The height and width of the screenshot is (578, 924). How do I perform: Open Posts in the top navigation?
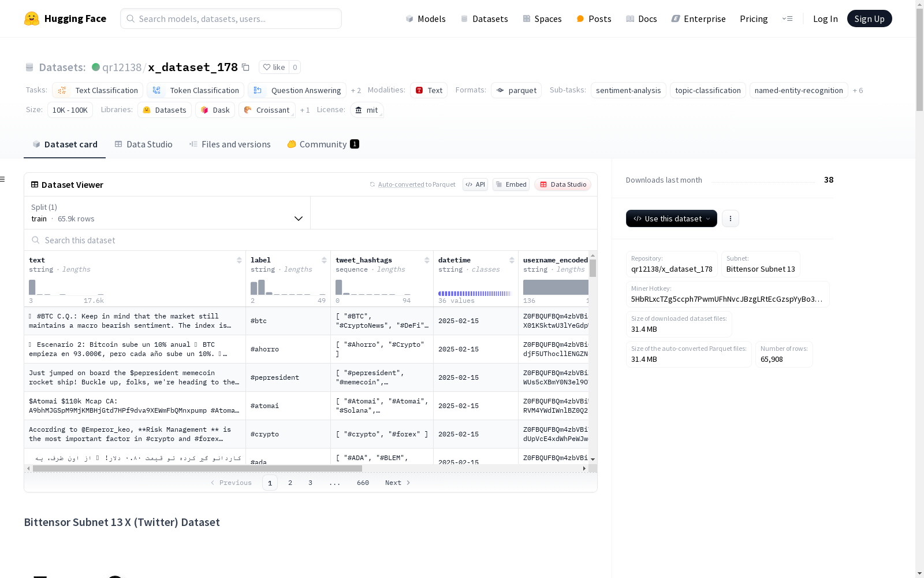tap(594, 18)
